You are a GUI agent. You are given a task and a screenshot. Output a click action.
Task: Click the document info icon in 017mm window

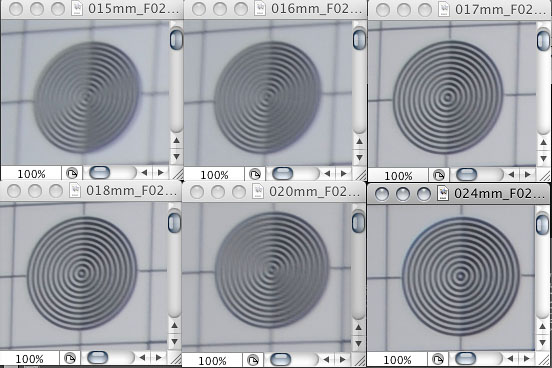pos(439,175)
